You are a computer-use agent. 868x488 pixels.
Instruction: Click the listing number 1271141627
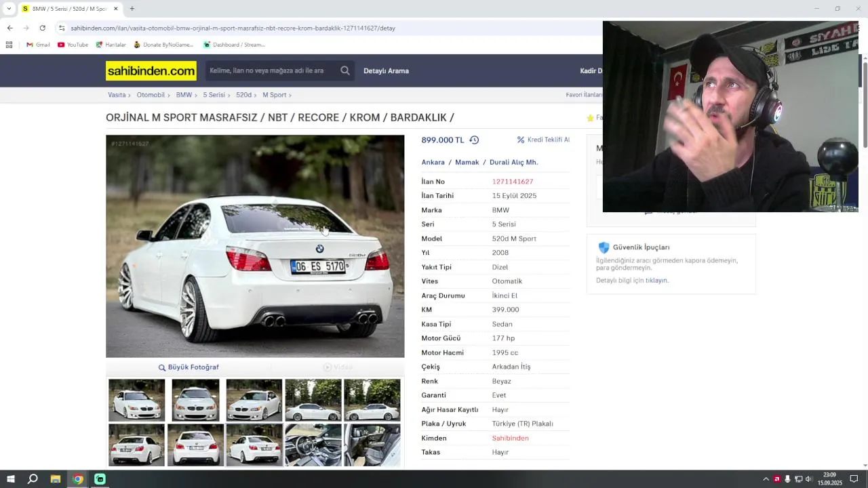point(512,182)
